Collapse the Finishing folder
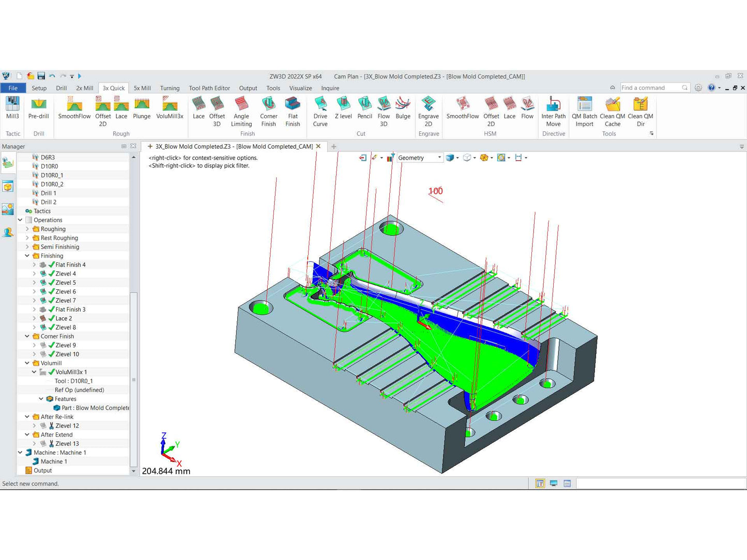 [x=27, y=256]
